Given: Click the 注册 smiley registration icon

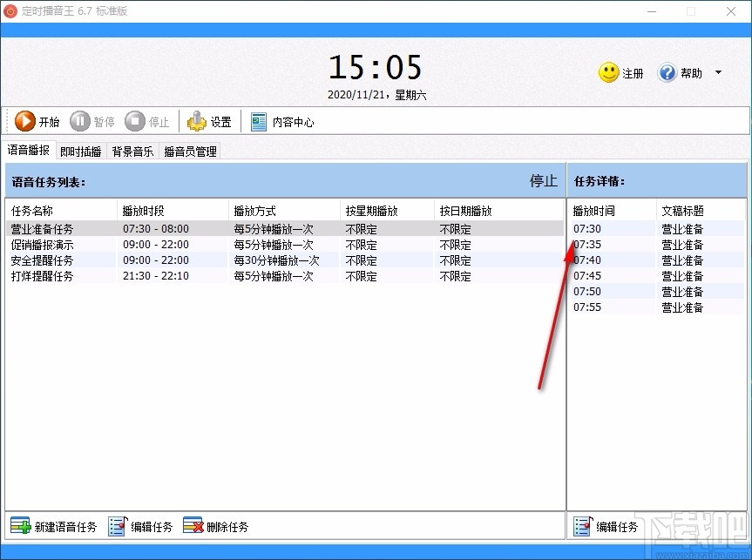Looking at the screenshot, I should (607, 73).
